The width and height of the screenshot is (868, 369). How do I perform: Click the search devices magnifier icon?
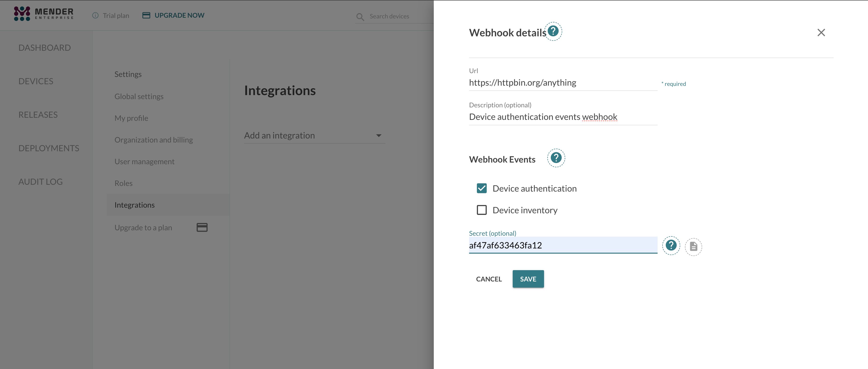360,17
